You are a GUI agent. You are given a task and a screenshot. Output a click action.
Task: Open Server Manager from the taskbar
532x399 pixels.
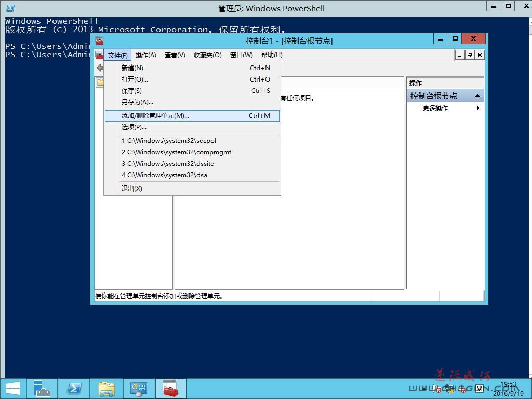42,389
